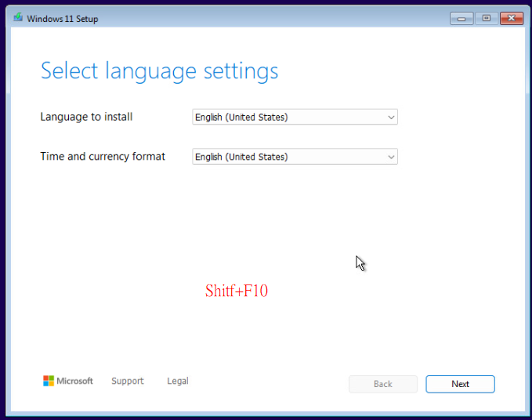Open the Time and currency format dropdown
532x420 pixels.
pyautogui.click(x=295, y=157)
